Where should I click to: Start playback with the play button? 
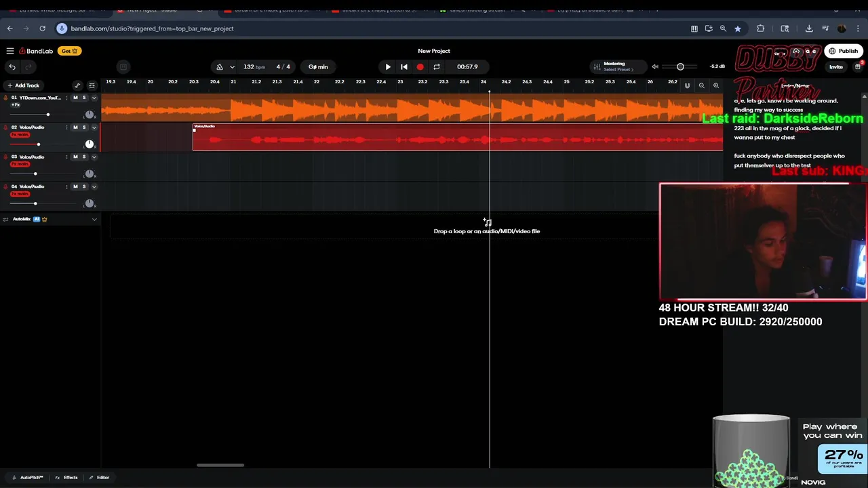(x=387, y=66)
